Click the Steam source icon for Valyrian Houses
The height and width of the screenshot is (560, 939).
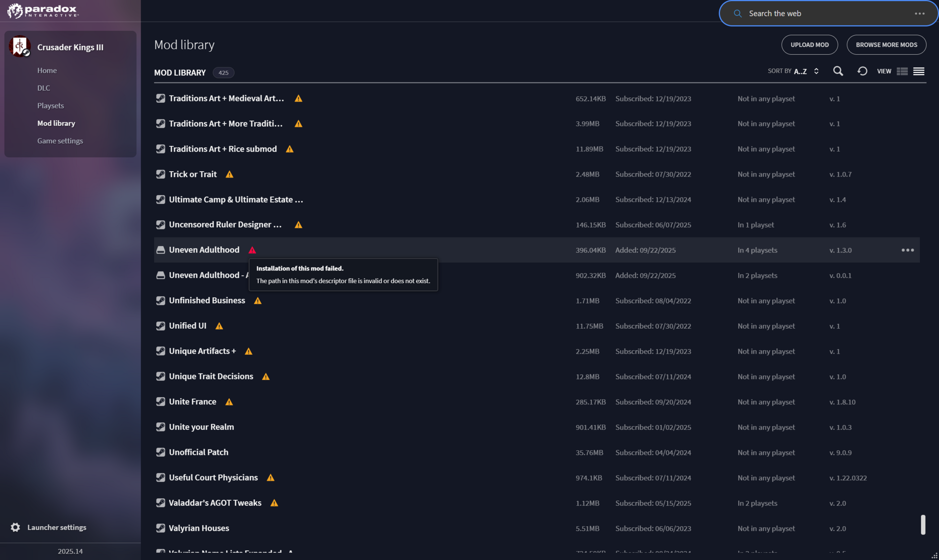(160, 528)
